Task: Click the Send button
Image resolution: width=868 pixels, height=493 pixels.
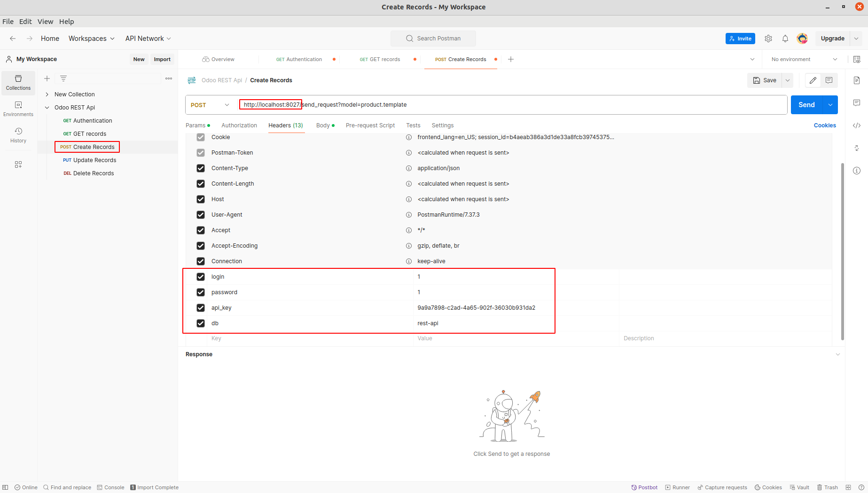Action: click(806, 105)
